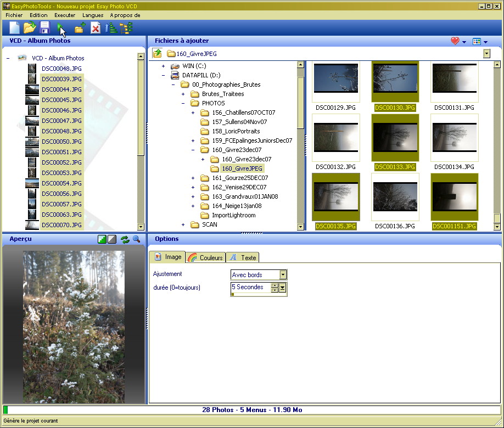Toggle the green stair-step preview mode button
Screen dimensions: 504x428
[x=102, y=239]
